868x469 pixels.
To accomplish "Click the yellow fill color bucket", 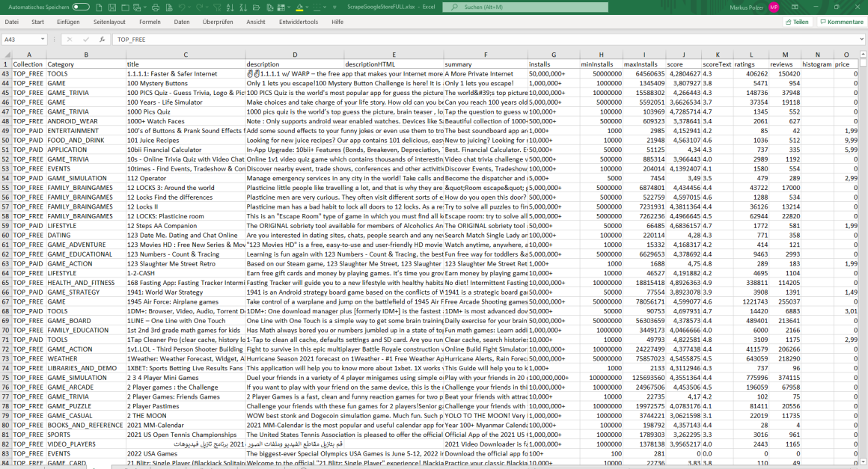I will pos(299,7).
